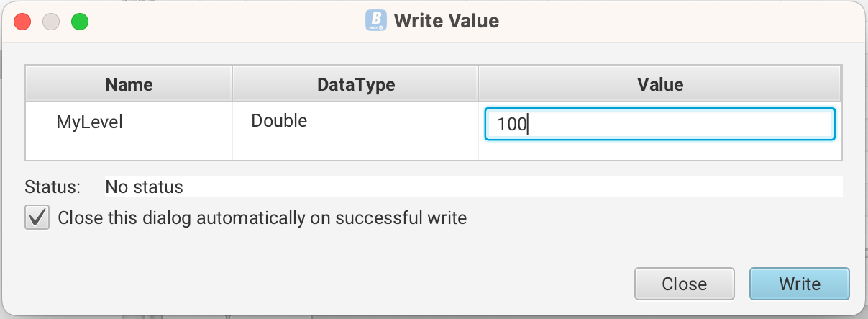Toggle the auto-close on successful write checkbox

[x=37, y=217]
